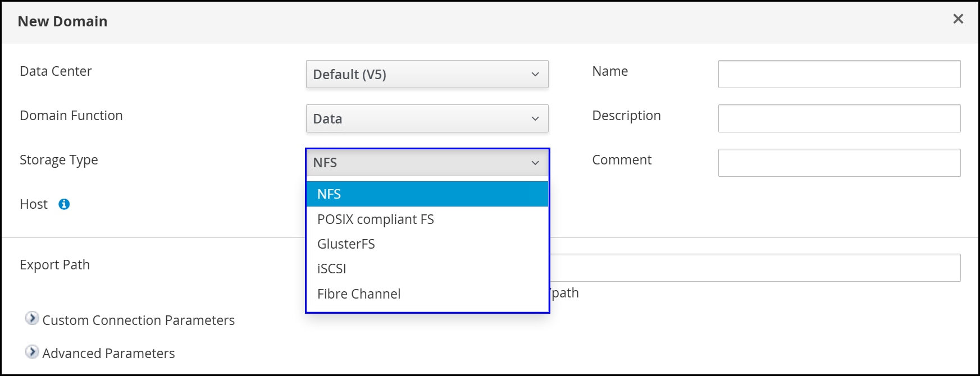The width and height of the screenshot is (980, 376).
Task: Click the Data Center label
Action: pyautogui.click(x=56, y=71)
